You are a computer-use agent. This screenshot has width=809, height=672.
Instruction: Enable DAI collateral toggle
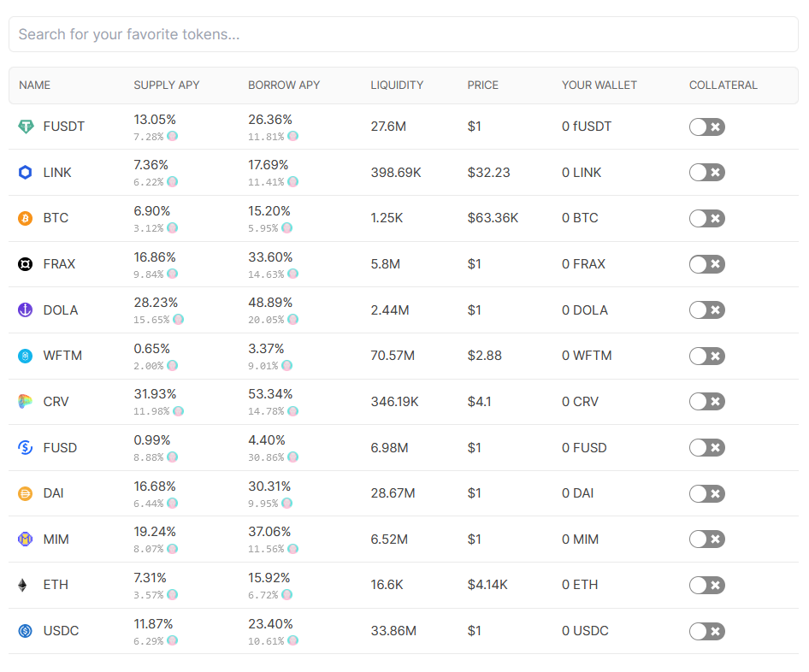[x=707, y=493]
